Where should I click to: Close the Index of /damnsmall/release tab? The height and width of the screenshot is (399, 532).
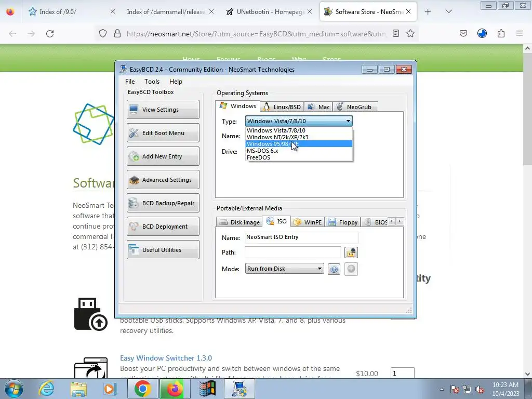coord(211,11)
